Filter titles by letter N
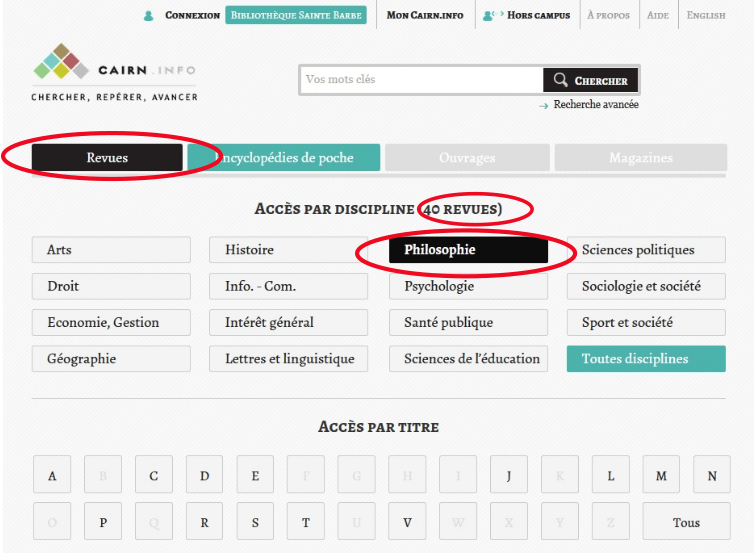 pyautogui.click(x=712, y=475)
